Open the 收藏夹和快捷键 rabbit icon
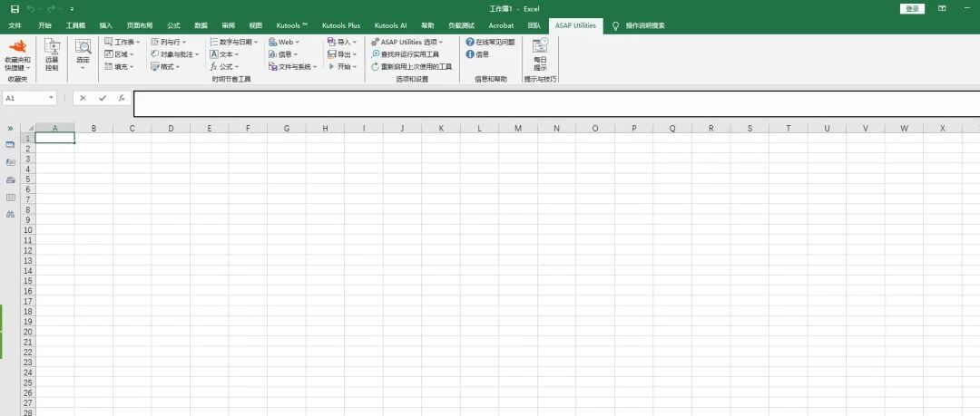This screenshot has height=416, width=980. (x=17, y=47)
